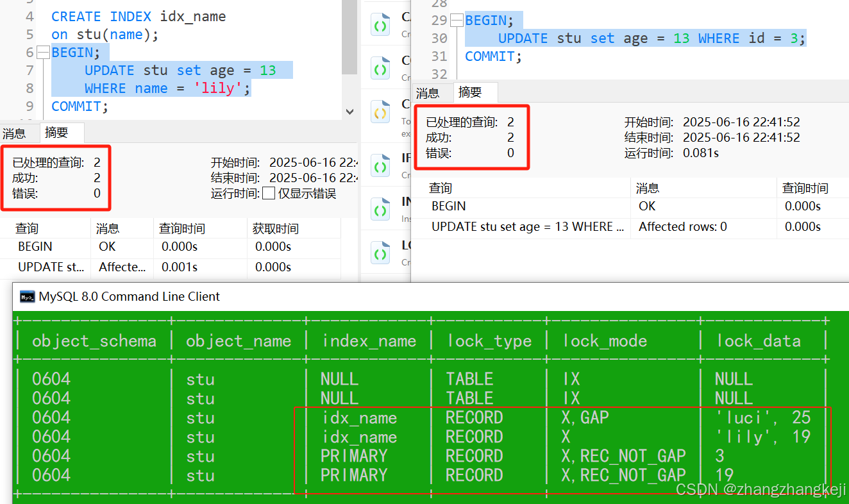Click the OK message in right results

(647, 206)
